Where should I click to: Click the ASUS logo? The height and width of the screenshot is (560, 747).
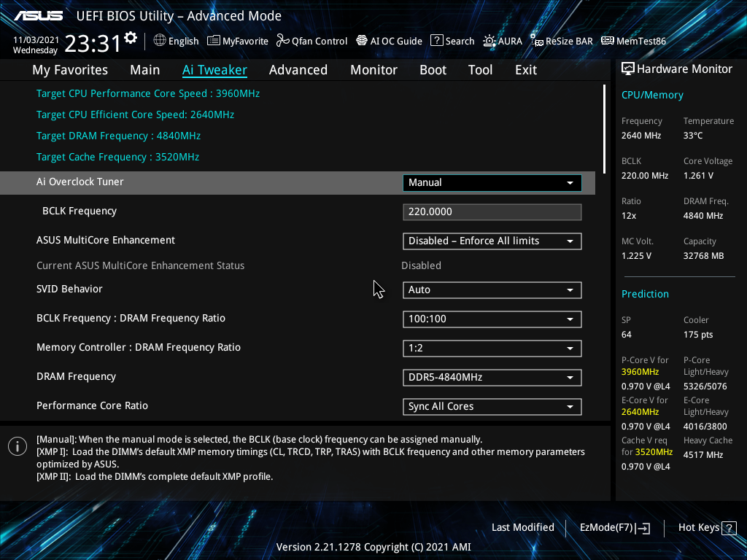coord(38,16)
